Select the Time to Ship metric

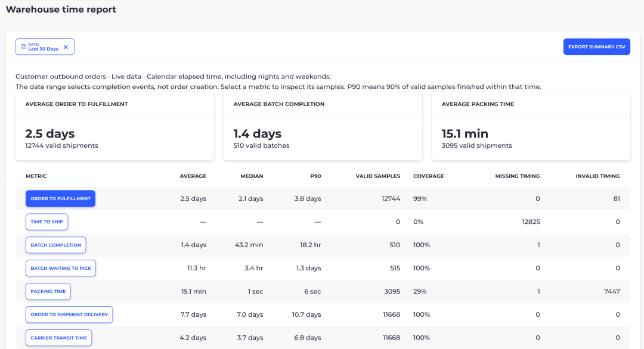tap(47, 222)
